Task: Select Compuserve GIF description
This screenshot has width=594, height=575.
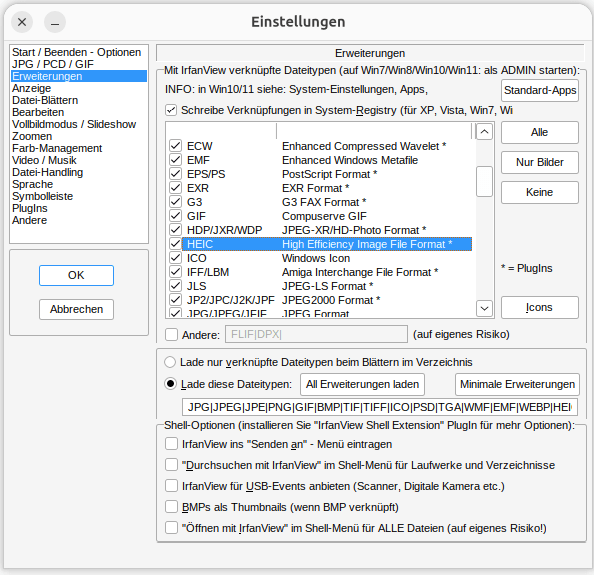Action: tap(324, 216)
